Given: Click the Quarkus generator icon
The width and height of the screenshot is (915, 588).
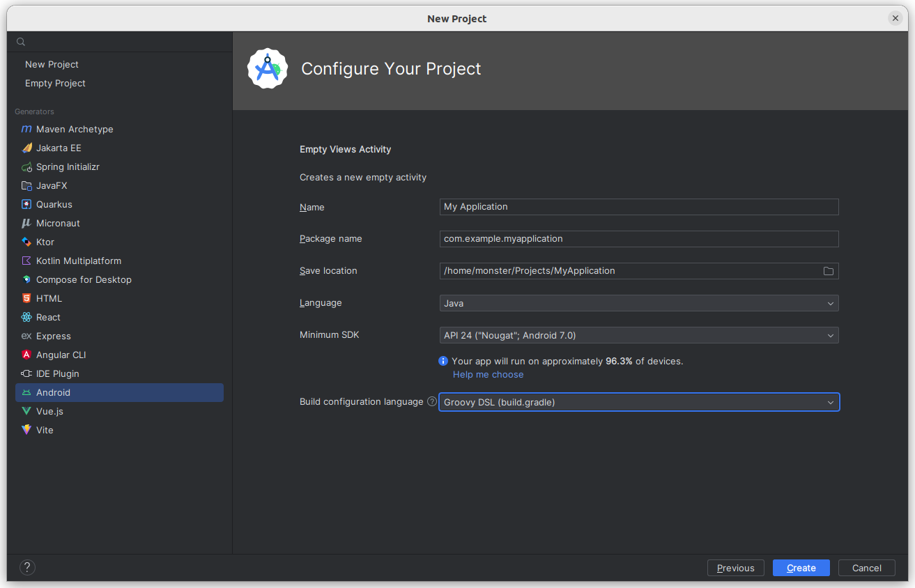Looking at the screenshot, I should tap(26, 204).
